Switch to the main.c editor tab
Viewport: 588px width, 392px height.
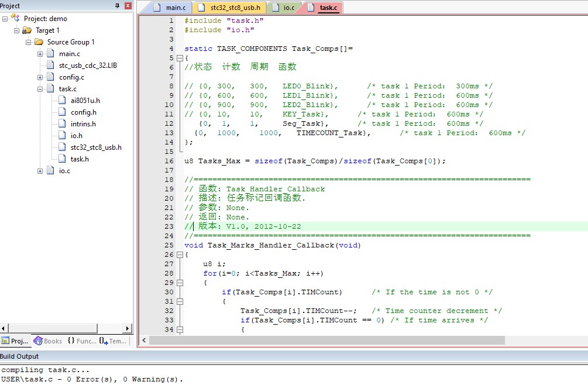[171, 8]
